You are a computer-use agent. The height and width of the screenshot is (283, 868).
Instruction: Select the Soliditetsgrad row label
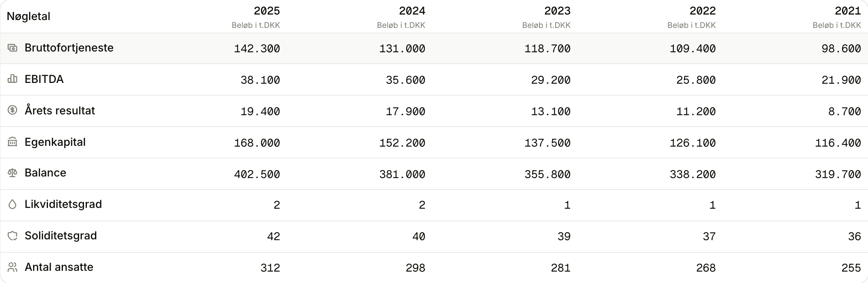[x=61, y=236]
